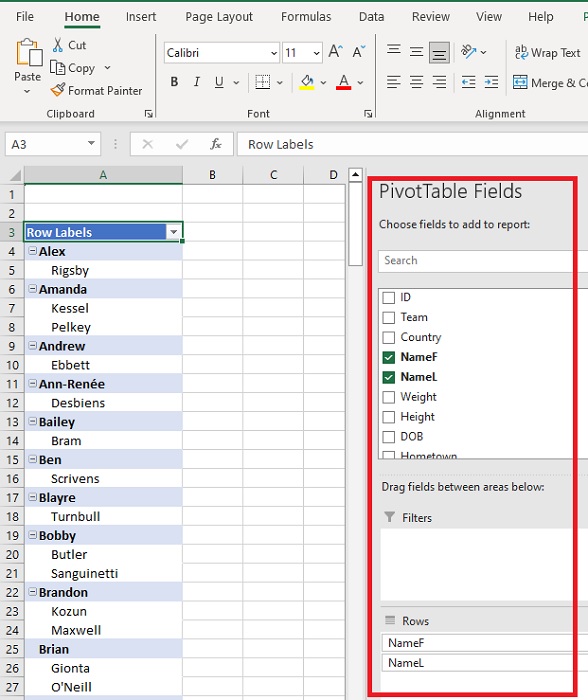588x700 pixels.
Task: Open text orientation options
Action: (x=473, y=52)
